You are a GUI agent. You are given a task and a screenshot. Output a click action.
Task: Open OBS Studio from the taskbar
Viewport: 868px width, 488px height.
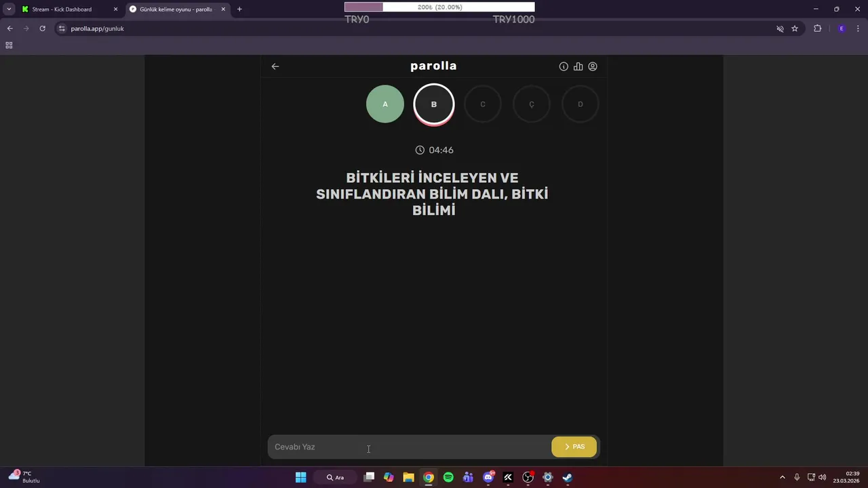point(528,477)
